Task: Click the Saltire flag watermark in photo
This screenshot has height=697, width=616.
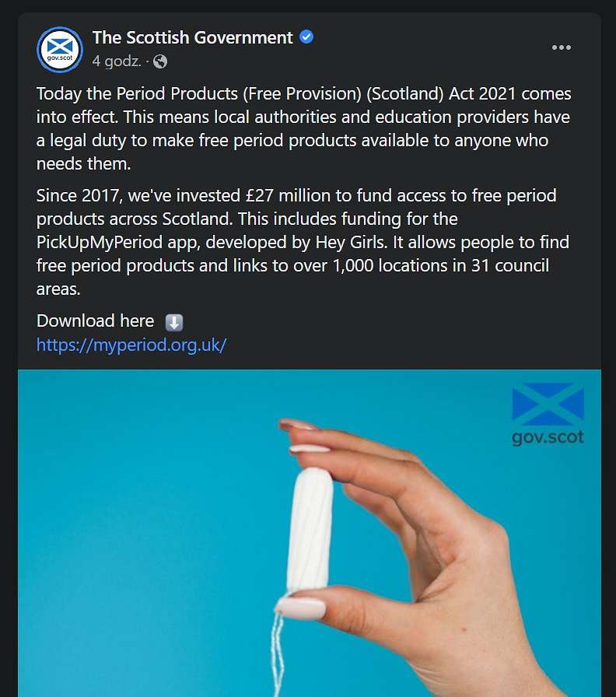Action: 548,404
